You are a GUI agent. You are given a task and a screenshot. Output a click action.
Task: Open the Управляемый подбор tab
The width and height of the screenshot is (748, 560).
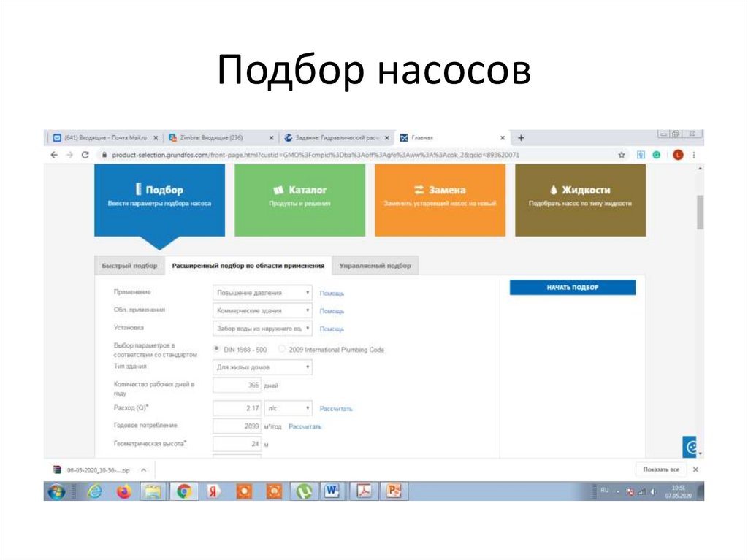tap(376, 266)
